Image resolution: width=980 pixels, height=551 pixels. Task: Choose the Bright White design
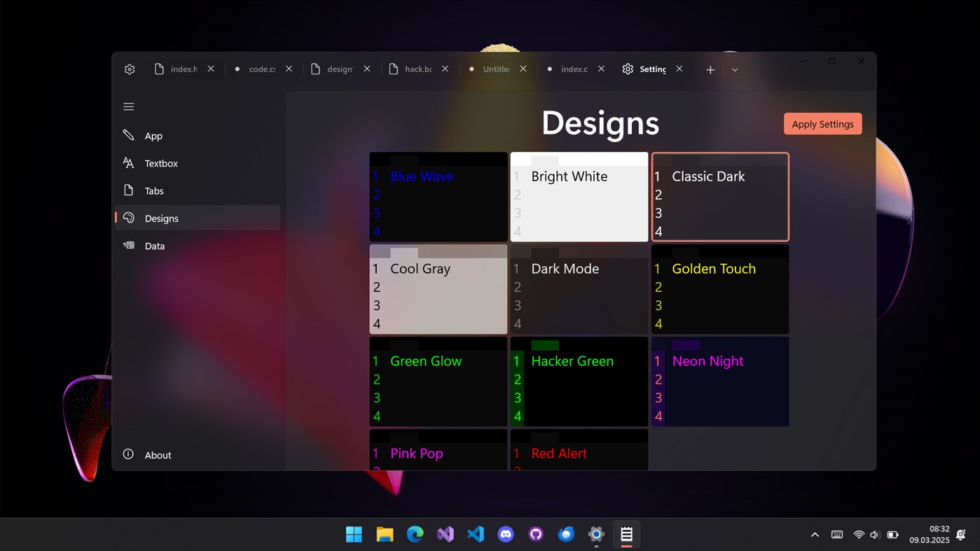pyautogui.click(x=579, y=197)
